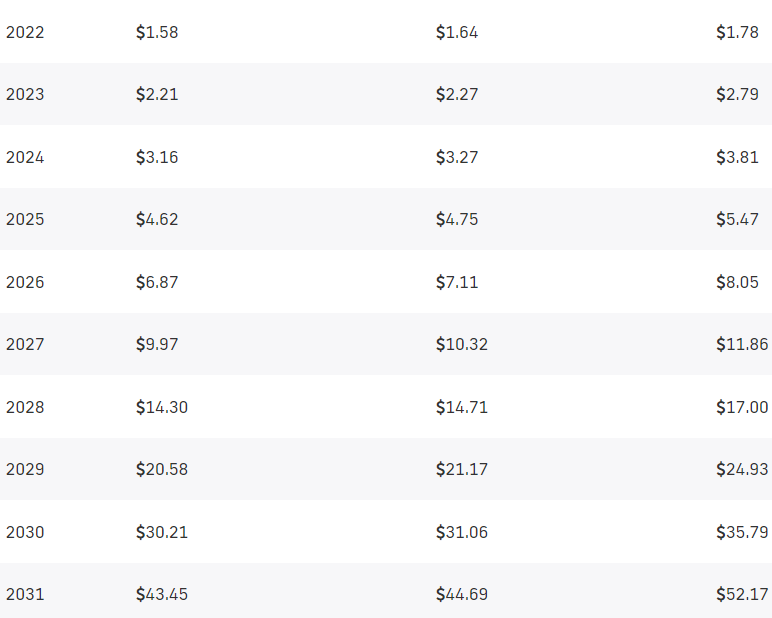Select the $9.97 price for 2027
Screen dimensions: 772x618
(157, 344)
